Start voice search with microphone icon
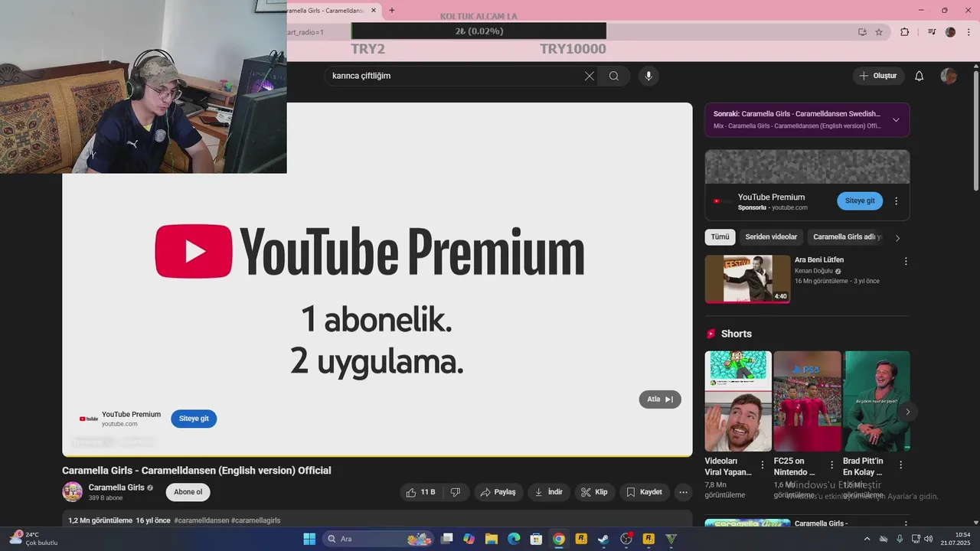 648,76
